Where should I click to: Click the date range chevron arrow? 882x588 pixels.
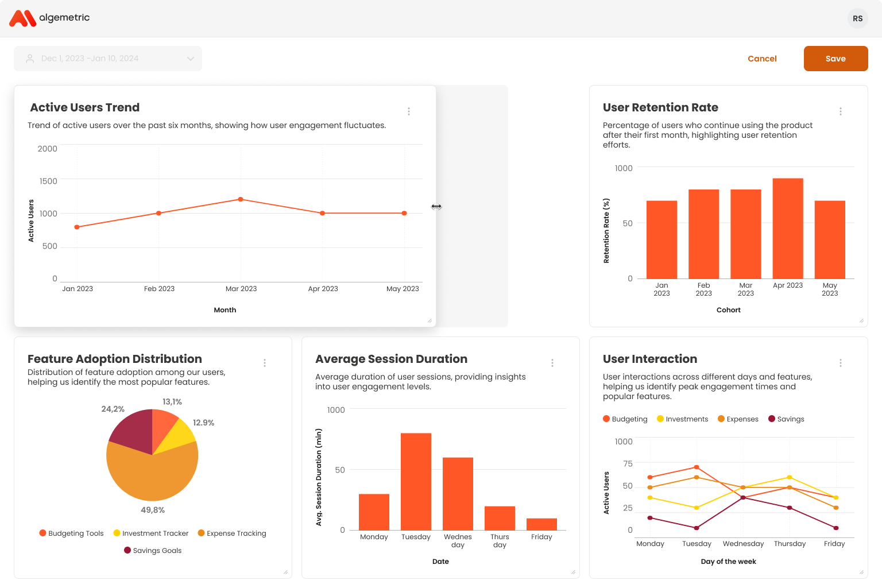(x=191, y=59)
